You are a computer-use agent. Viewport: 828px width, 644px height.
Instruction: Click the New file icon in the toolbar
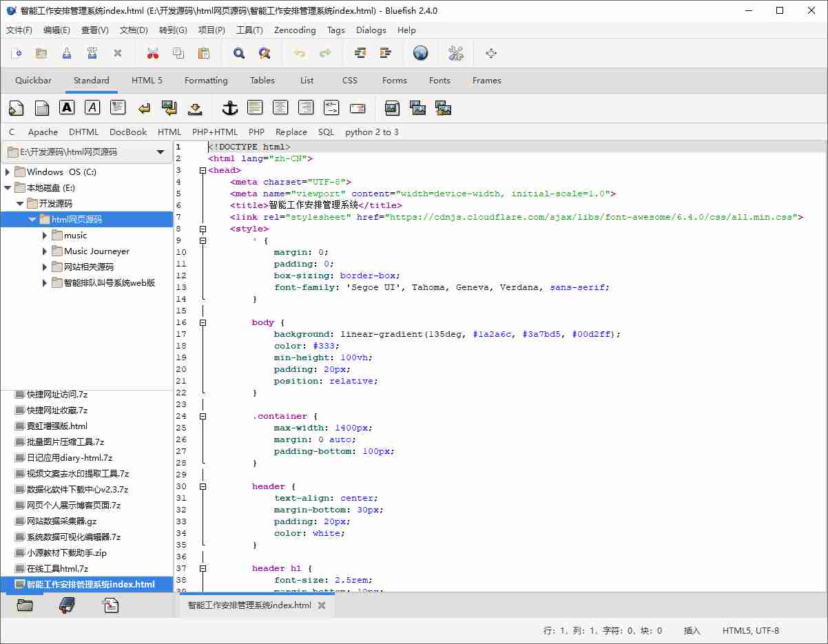pyautogui.click(x=17, y=53)
